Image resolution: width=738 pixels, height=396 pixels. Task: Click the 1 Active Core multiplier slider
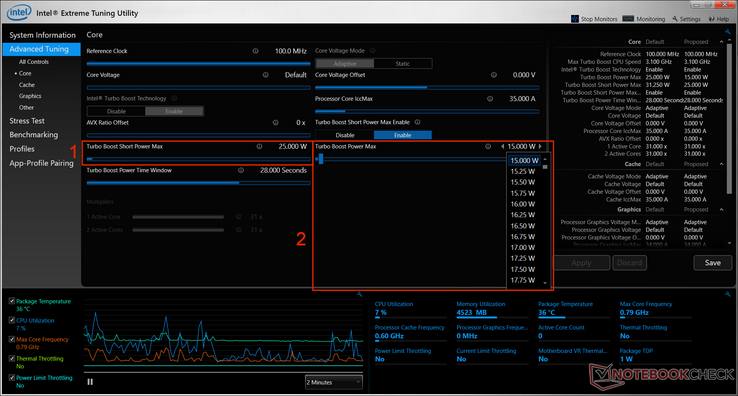click(178, 217)
